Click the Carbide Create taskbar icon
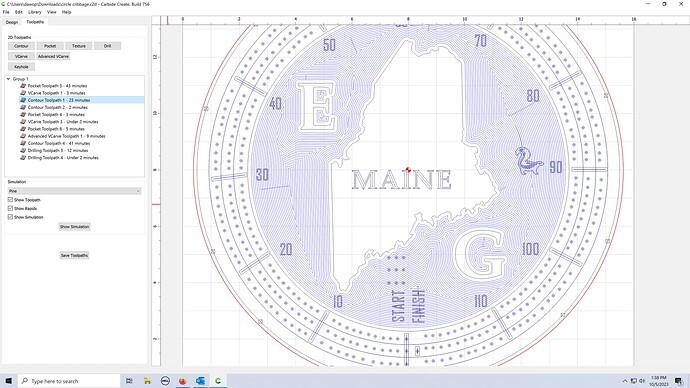Screen dimensions: 690x388 coord(218,381)
